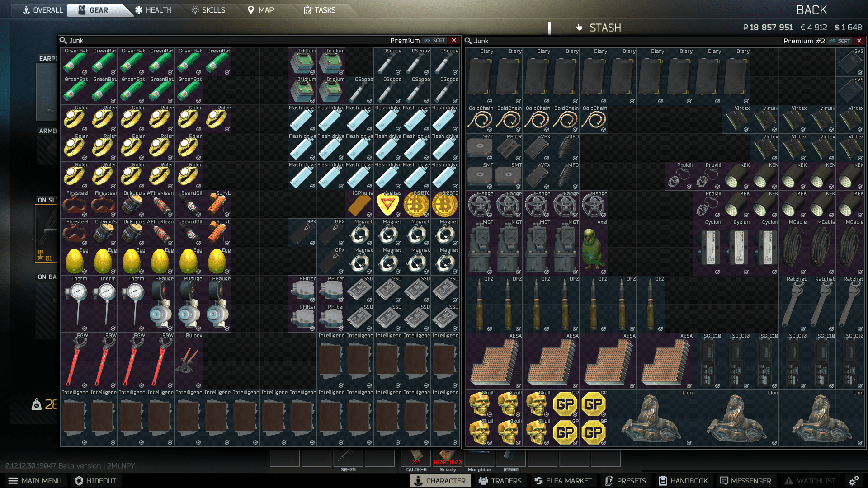This screenshot has height=488, width=868.
Task: Select the first PGW pipe wrench
Action: pos(75,360)
